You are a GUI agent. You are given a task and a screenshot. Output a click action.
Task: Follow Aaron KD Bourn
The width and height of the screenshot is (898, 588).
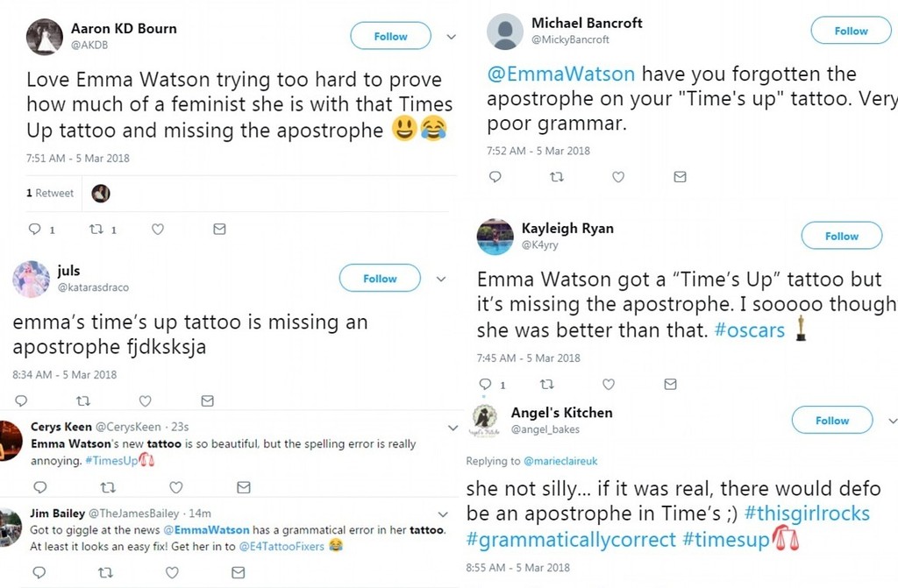pyautogui.click(x=390, y=36)
